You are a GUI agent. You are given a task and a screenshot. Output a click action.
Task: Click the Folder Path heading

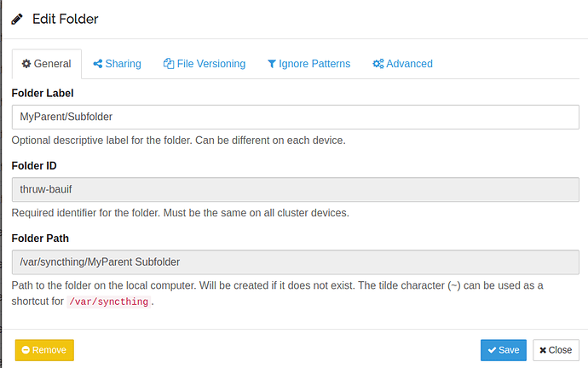[x=40, y=239]
